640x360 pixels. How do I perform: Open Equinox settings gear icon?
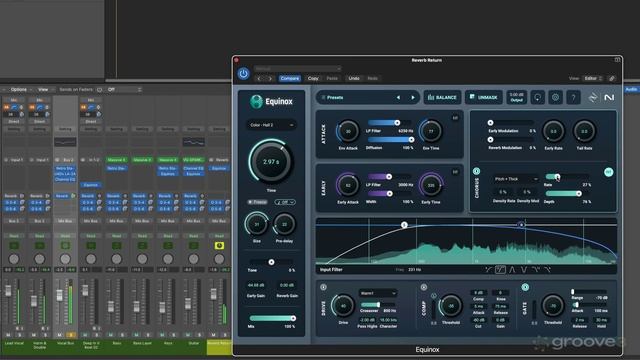pos(556,98)
